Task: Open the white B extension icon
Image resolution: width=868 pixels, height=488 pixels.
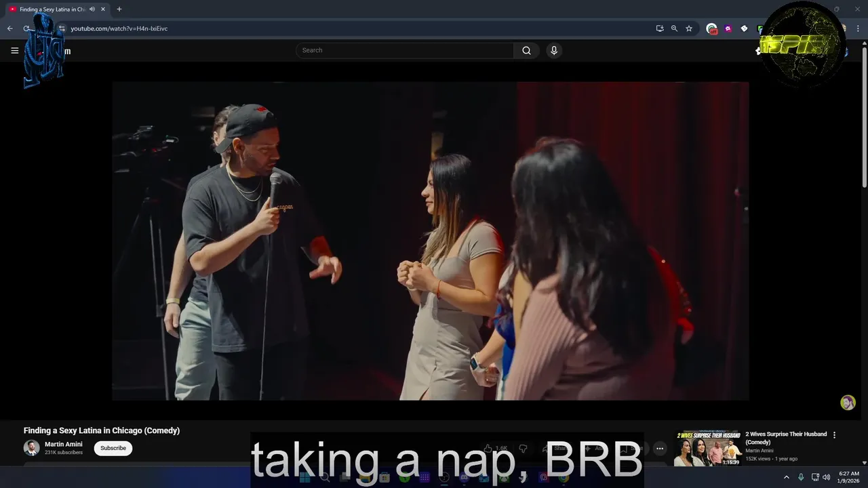Action: point(744,28)
